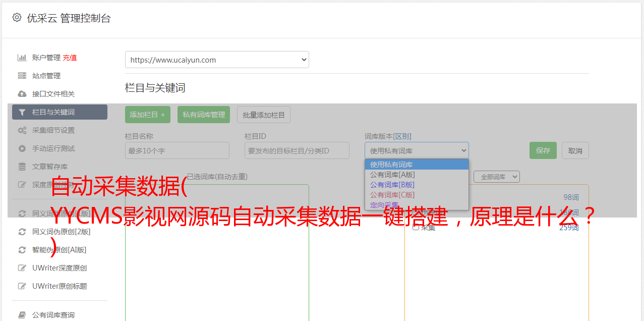Image resolution: width=644 pixels, height=321 pixels.
Task: Open 文章暂存库 via its database icon
Action: (x=22, y=167)
